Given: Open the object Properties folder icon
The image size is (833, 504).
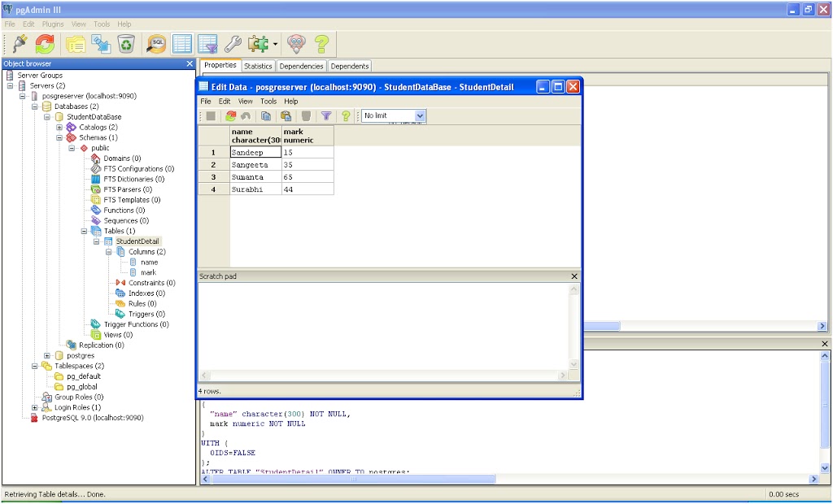Looking at the screenshot, I should [76, 44].
